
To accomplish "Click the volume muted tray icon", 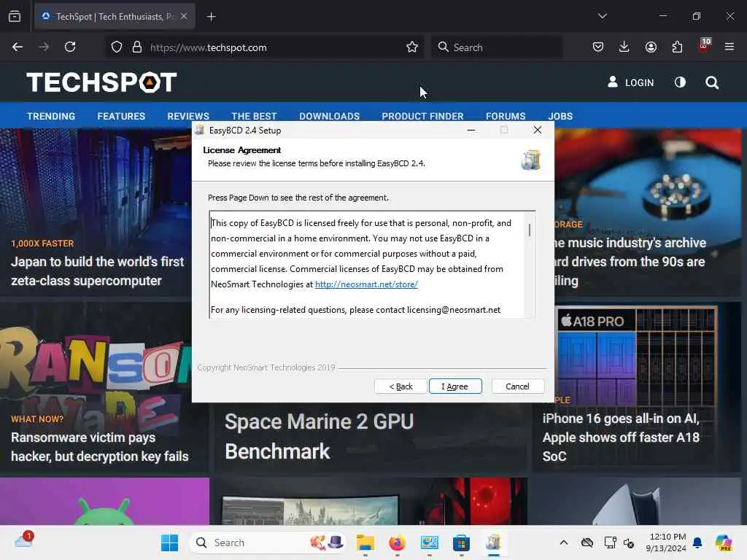I will (x=629, y=542).
